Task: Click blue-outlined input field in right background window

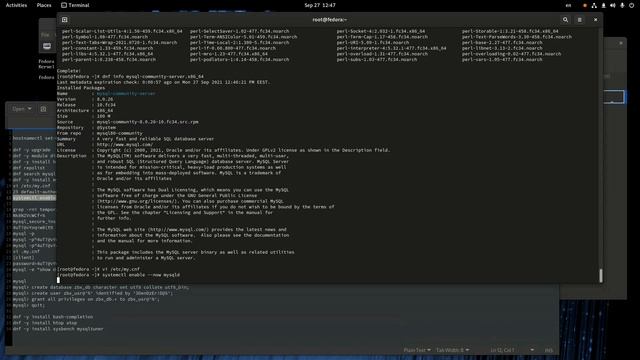Action: point(613,97)
